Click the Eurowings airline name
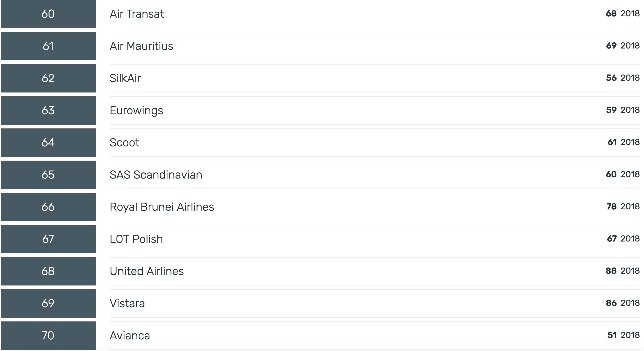The height and width of the screenshot is (351, 644). pyautogui.click(x=136, y=110)
